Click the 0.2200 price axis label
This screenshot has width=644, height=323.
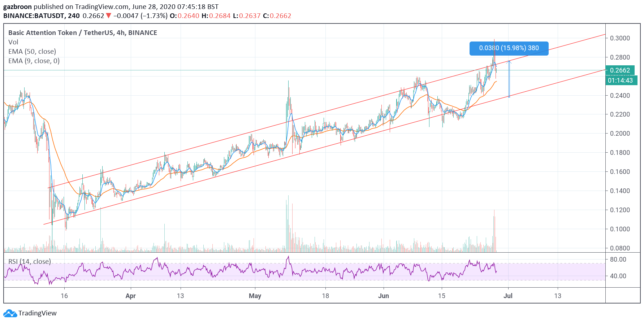pos(620,114)
